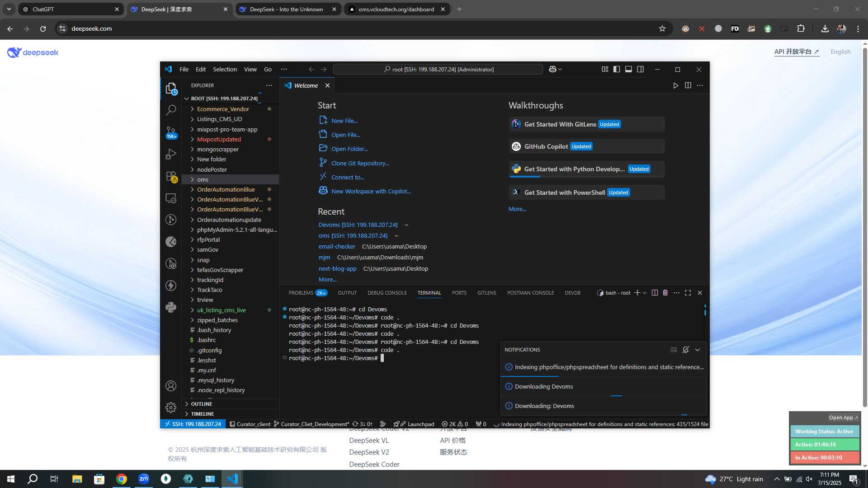Viewport: 868px width, 488px height.
Task: Click SSH: 199.188.207.24 remote status button
Action: (x=193, y=424)
